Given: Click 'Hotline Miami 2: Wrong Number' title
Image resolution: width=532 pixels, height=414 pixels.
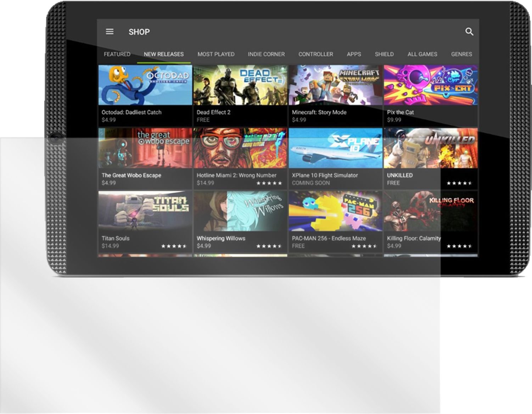Looking at the screenshot, I should click(x=236, y=175).
